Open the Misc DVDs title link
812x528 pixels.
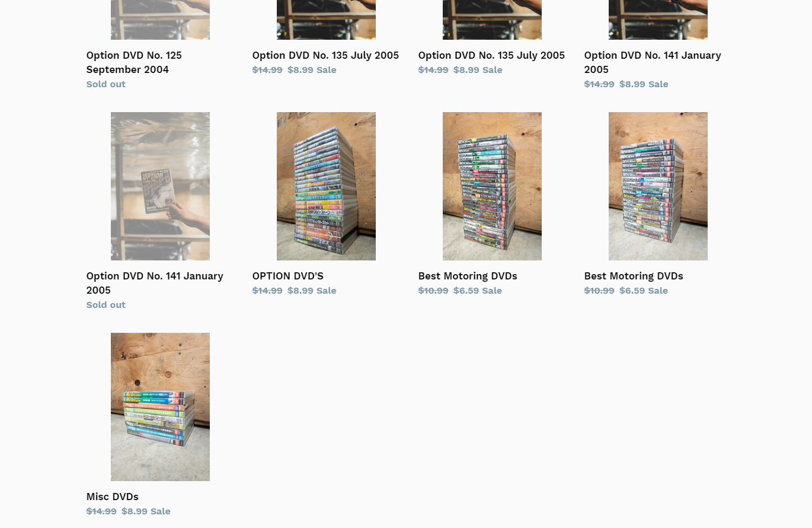[113, 497]
